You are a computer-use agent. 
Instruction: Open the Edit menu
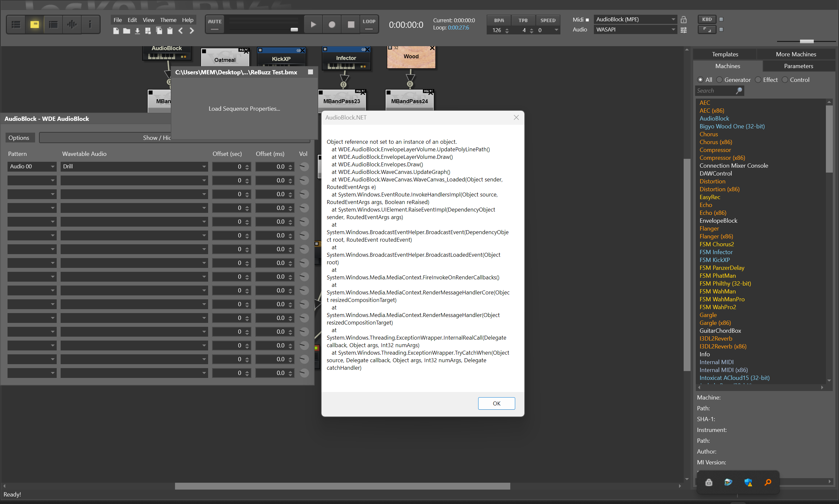132,20
